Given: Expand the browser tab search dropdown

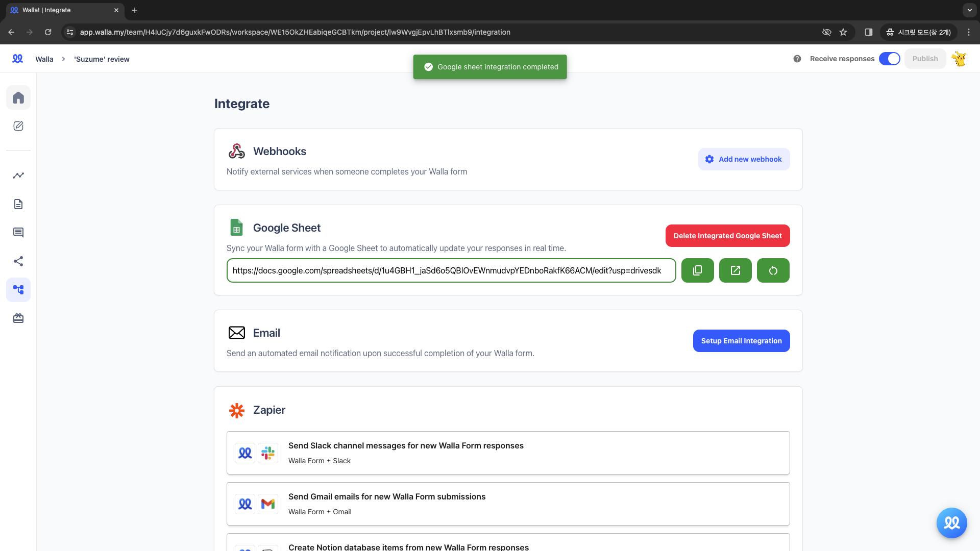Looking at the screenshot, I should 969,10.
